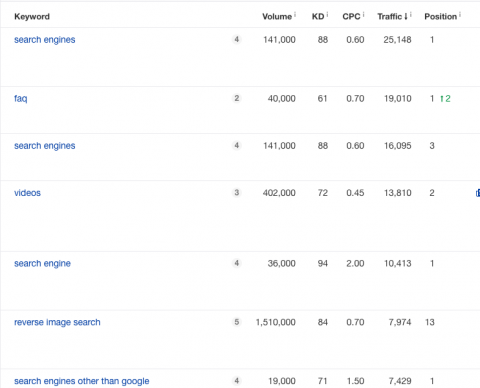Image resolution: width=480 pixels, height=388 pixels.
Task: Click badge 4 in the row with traffic 16,095
Action: click(237, 146)
